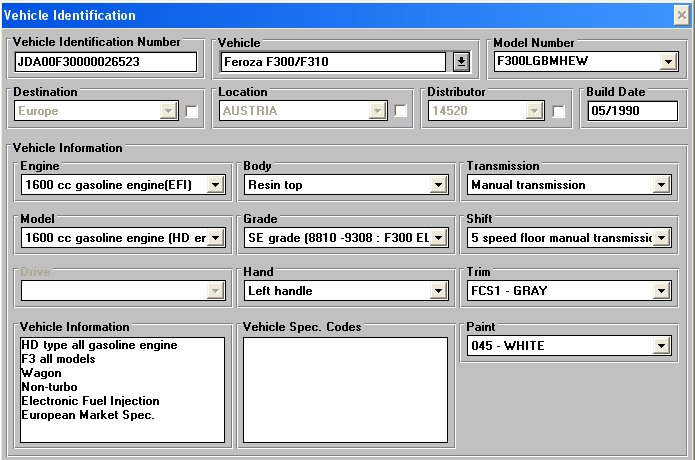The width and height of the screenshot is (695, 460).
Task: Expand the Transmission dropdown
Action: [661, 185]
